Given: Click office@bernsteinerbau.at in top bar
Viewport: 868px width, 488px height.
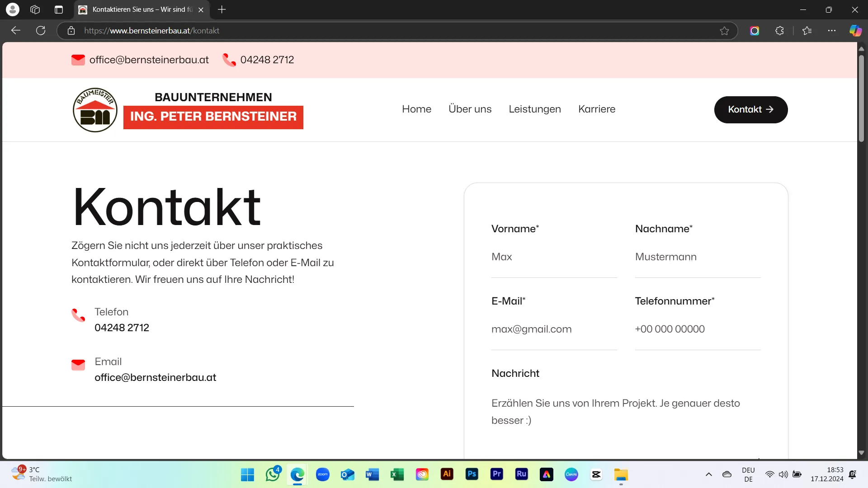Looking at the screenshot, I should [x=149, y=60].
